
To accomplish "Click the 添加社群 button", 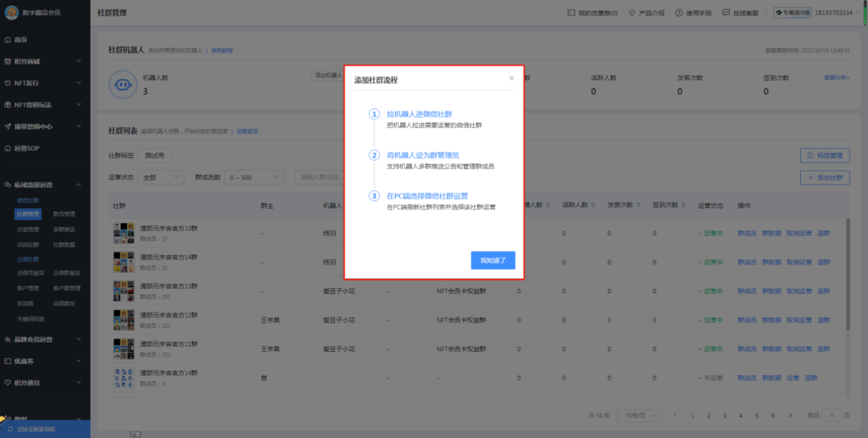I will point(825,178).
